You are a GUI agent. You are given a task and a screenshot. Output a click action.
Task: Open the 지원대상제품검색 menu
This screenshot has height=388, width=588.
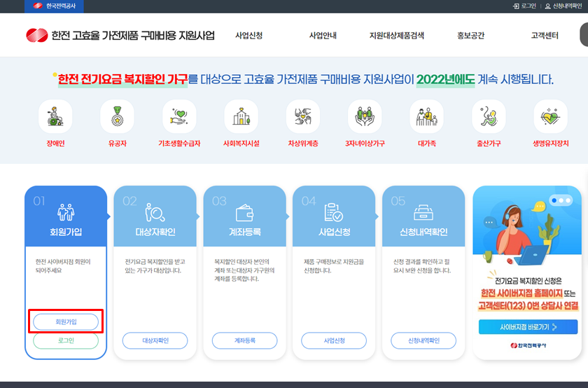(397, 36)
